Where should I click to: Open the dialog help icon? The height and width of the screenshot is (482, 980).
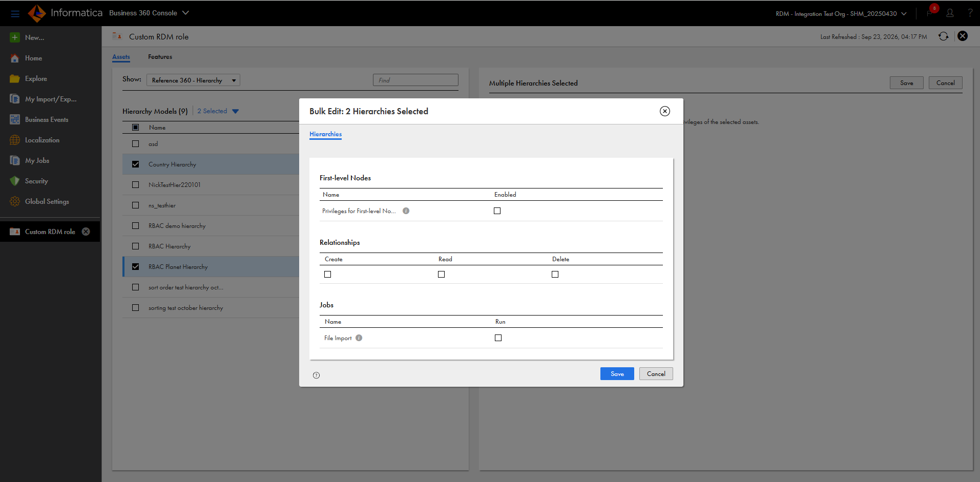click(x=316, y=375)
